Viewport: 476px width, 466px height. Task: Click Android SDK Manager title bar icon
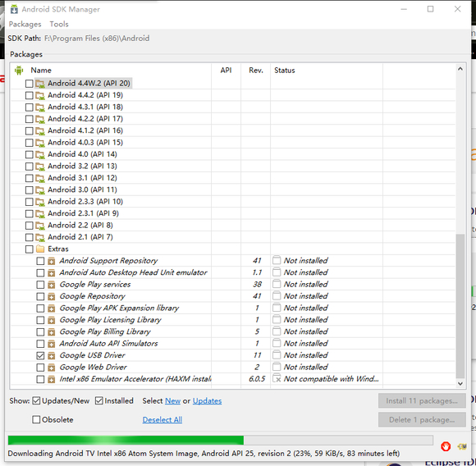tap(14, 9)
